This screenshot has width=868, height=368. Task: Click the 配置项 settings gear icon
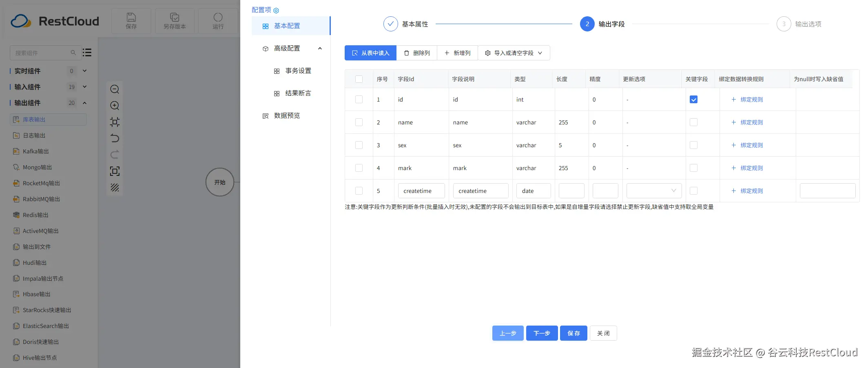[x=276, y=10]
